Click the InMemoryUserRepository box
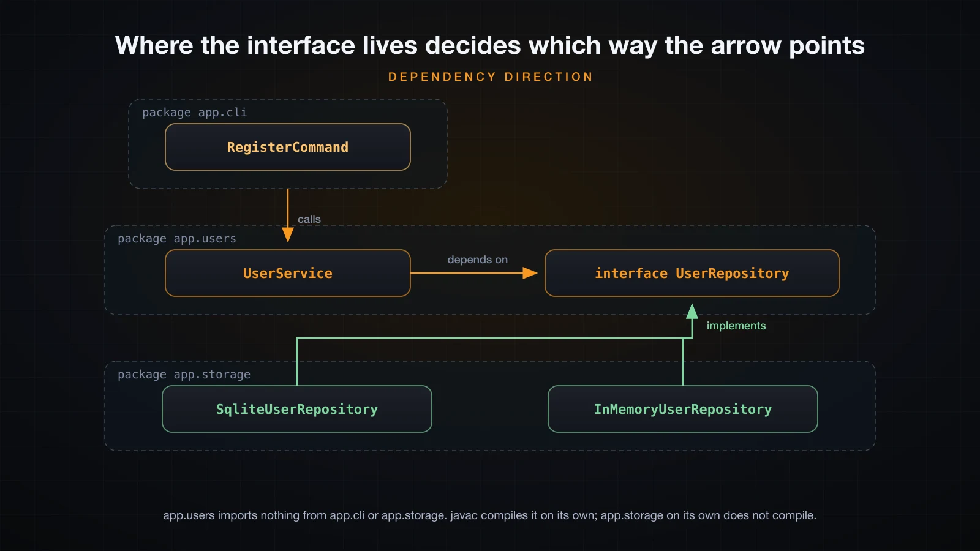The image size is (980, 551). tap(683, 409)
